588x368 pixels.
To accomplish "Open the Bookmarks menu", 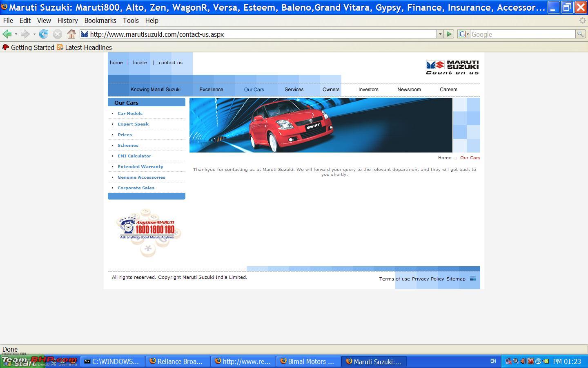I will tap(100, 20).
